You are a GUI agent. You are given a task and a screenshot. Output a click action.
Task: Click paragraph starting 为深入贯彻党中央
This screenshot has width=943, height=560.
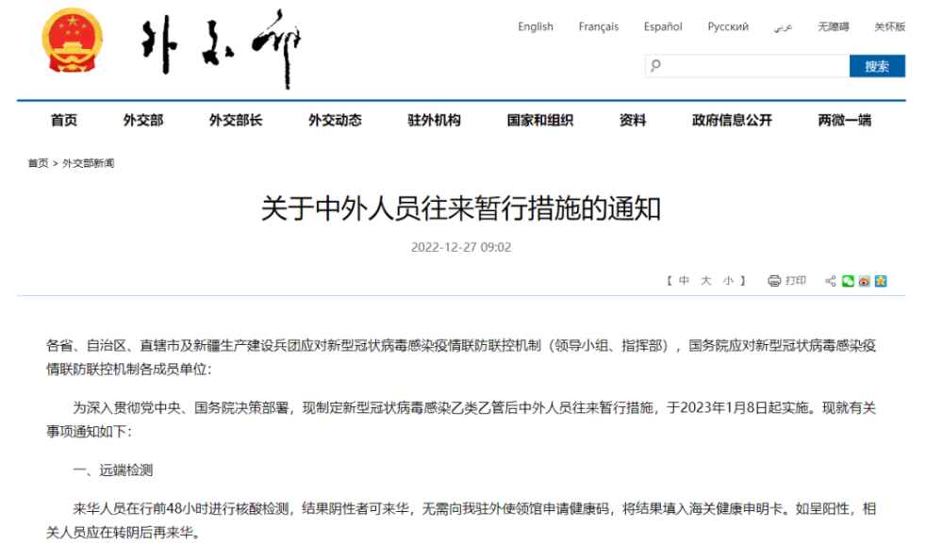[x=461, y=420]
